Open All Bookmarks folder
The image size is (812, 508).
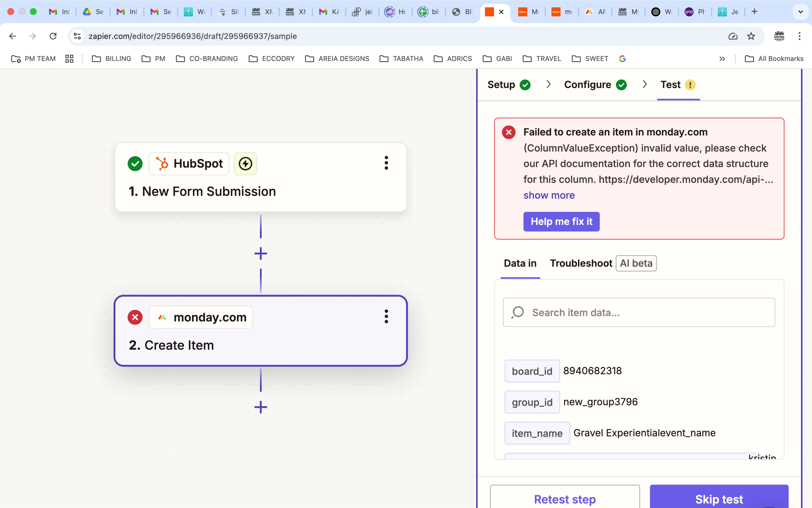coord(774,59)
